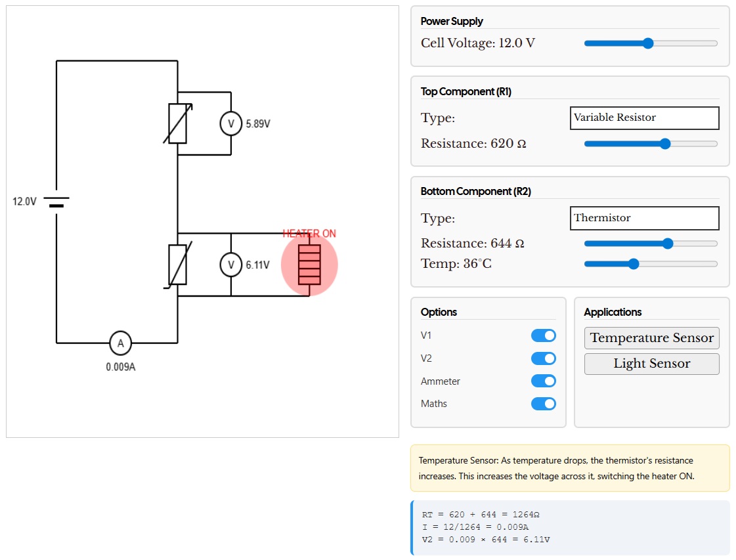
Task: Click the yellow Temperature Sensor explanation note
Action: point(570,469)
